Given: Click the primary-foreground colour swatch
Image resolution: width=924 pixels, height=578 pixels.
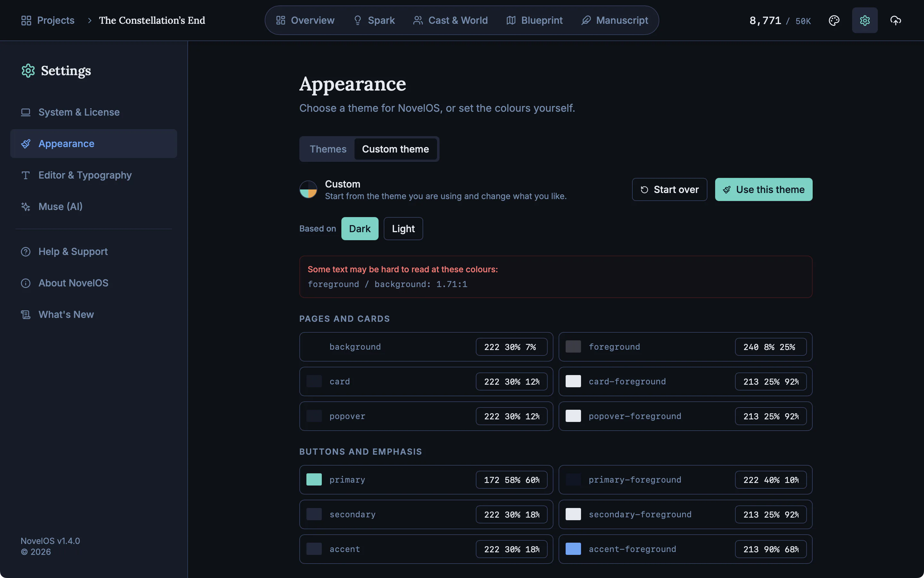Looking at the screenshot, I should [x=573, y=480].
